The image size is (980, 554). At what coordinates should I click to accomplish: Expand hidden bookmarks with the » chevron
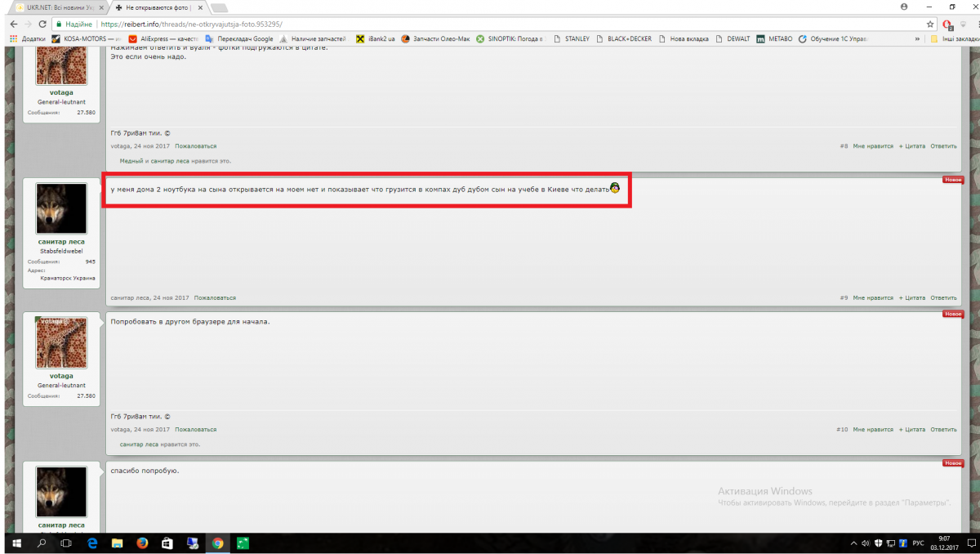pos(917,38)
